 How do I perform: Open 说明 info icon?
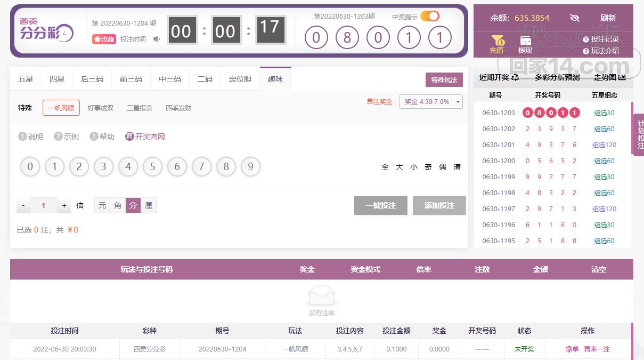(x=22, y=137)
